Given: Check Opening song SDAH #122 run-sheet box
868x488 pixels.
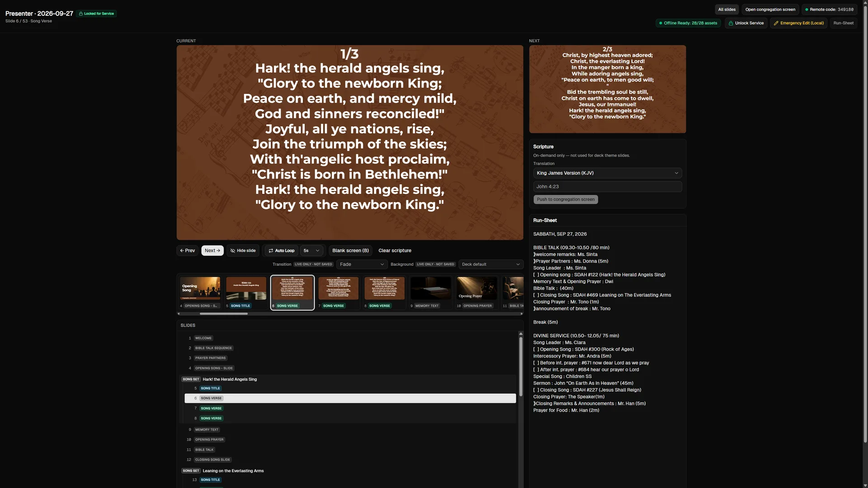Looking at the screenshot, I should click(536, 275).
